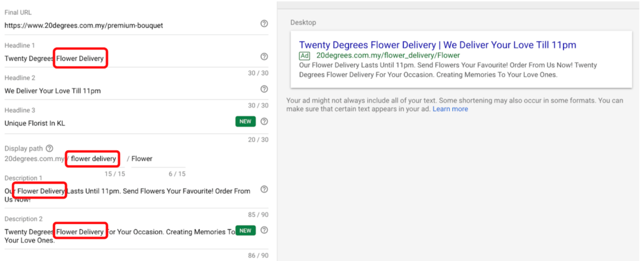Click the ad preview description text
Screen dimensions: 644x261
(448, 70)
